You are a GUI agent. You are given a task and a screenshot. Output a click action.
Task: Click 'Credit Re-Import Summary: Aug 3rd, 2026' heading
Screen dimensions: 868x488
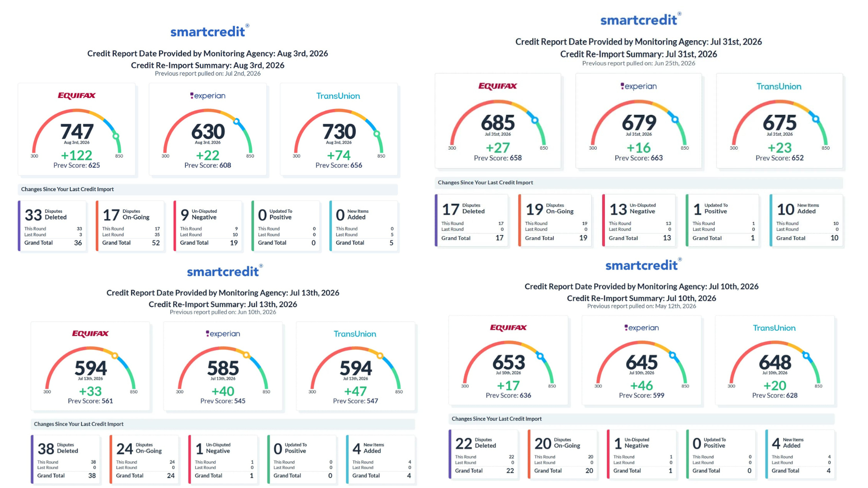208,65
